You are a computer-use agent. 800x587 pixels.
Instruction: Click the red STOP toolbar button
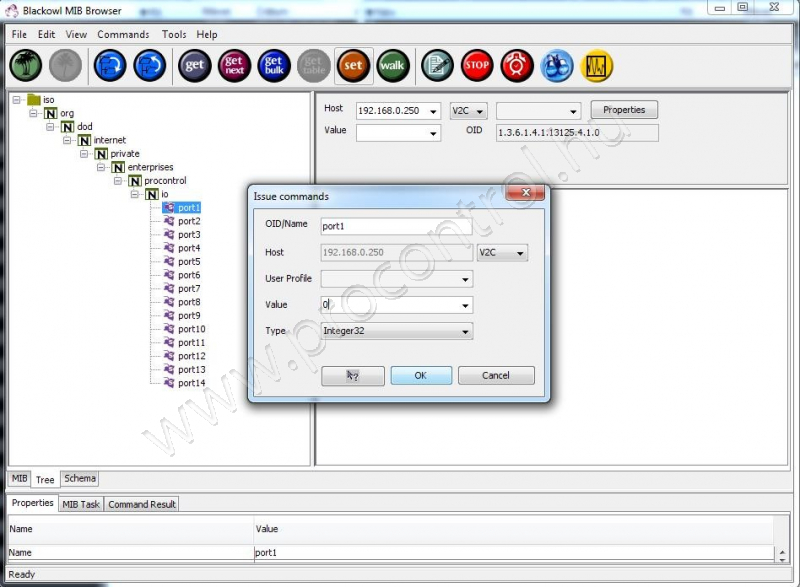477,65
